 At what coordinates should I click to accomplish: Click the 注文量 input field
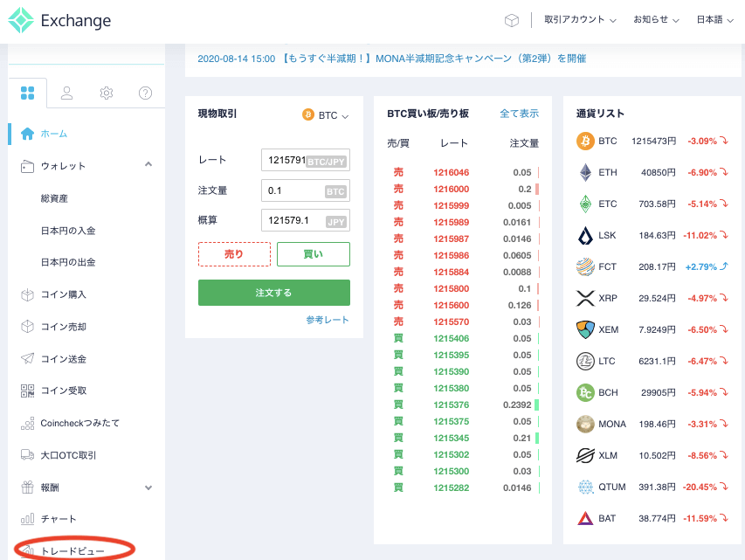306,190
